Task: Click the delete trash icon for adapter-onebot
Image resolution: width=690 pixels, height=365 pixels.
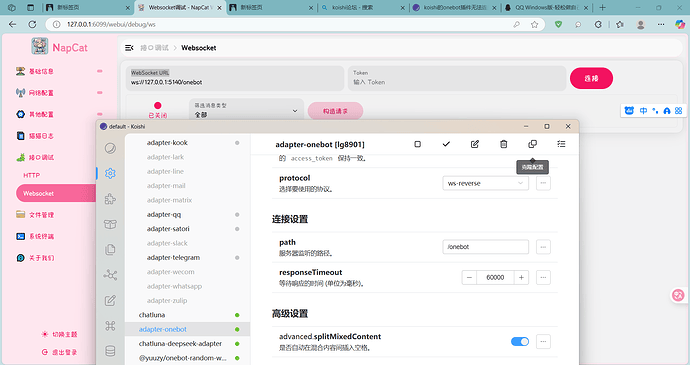Action: pos(503,144)
